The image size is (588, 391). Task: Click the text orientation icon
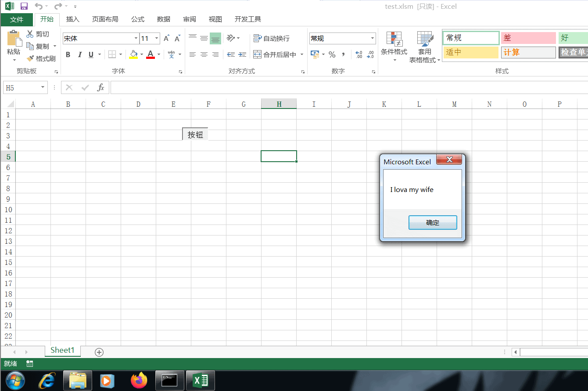(x=231, y=38)
